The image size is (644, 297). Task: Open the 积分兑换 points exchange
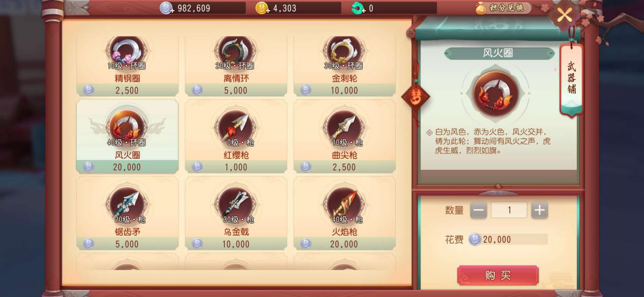503,8
